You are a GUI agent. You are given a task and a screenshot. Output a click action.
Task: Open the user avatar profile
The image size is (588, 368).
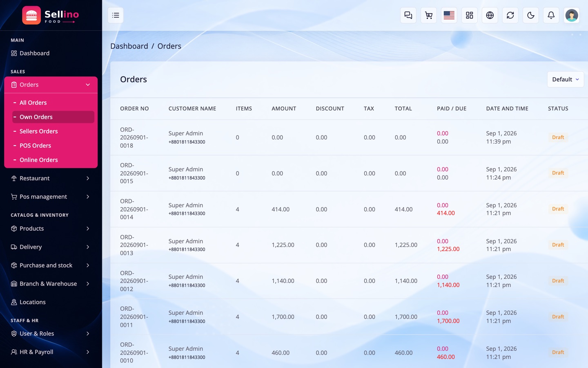572,15
